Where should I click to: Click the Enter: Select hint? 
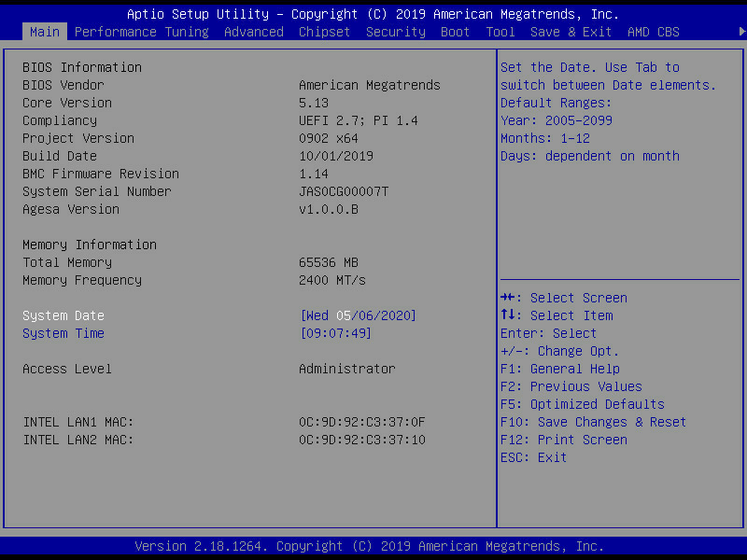tap(548, 333)
